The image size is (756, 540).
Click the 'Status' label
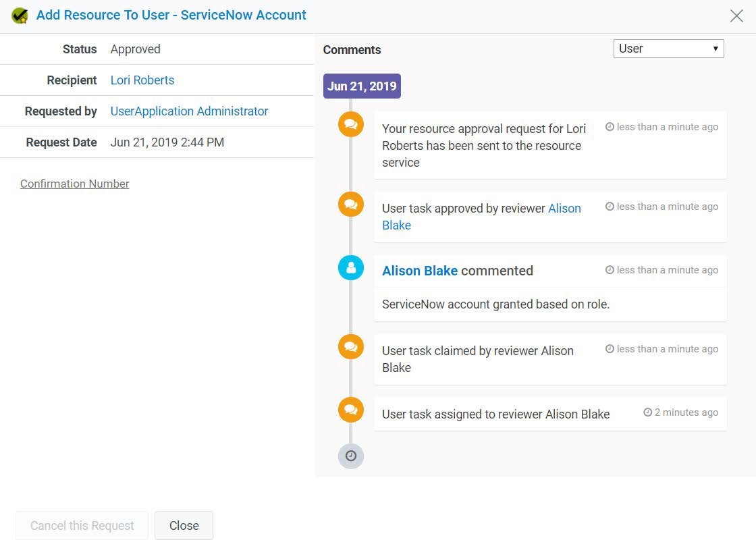coord(80,49)
